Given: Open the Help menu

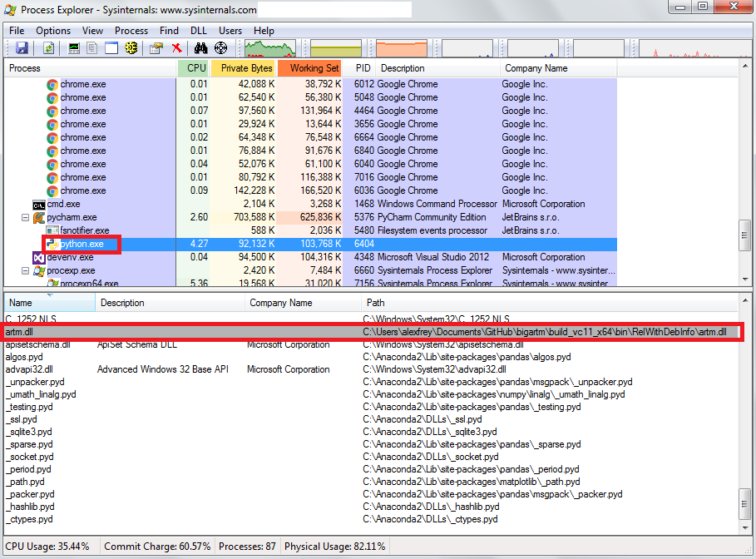Looking at the screenshot, I should (264, 31).
